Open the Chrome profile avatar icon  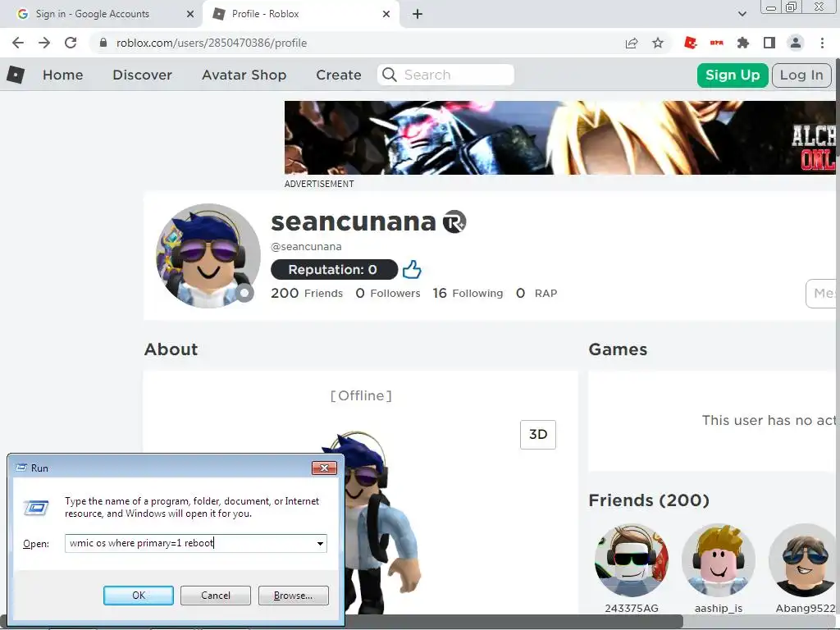point(796,43)
